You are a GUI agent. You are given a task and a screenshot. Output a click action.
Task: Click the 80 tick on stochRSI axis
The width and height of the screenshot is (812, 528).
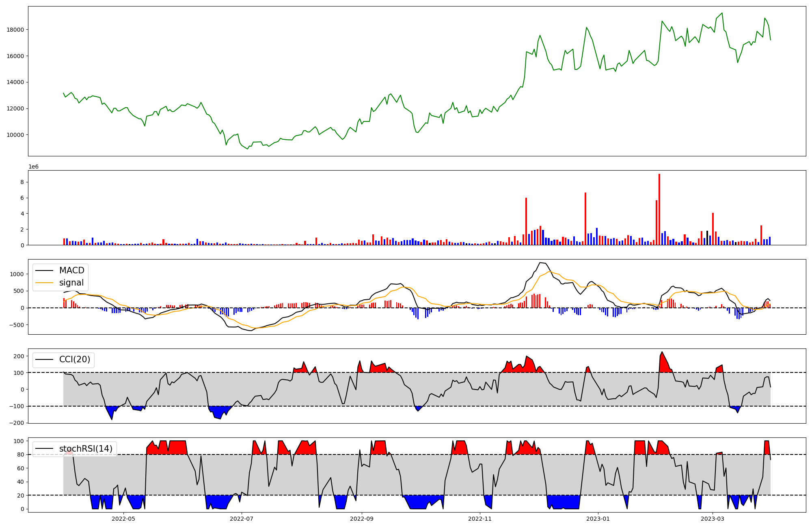tap(20, 454)
